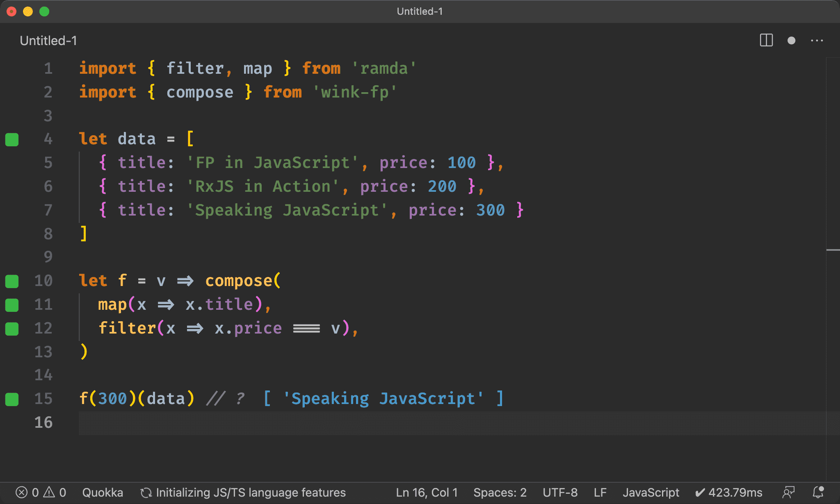The height and width of the screenshot is (504, 840).
Task: Click line number 1 in gutter
Action: (48, 68)
